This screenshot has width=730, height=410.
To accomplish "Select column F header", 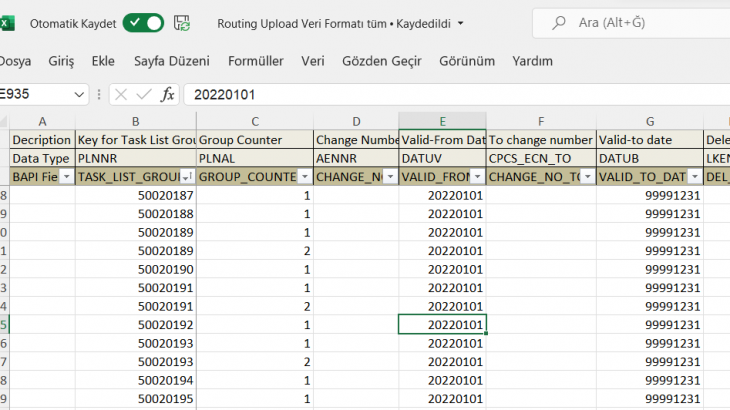I will coord(541,121).
